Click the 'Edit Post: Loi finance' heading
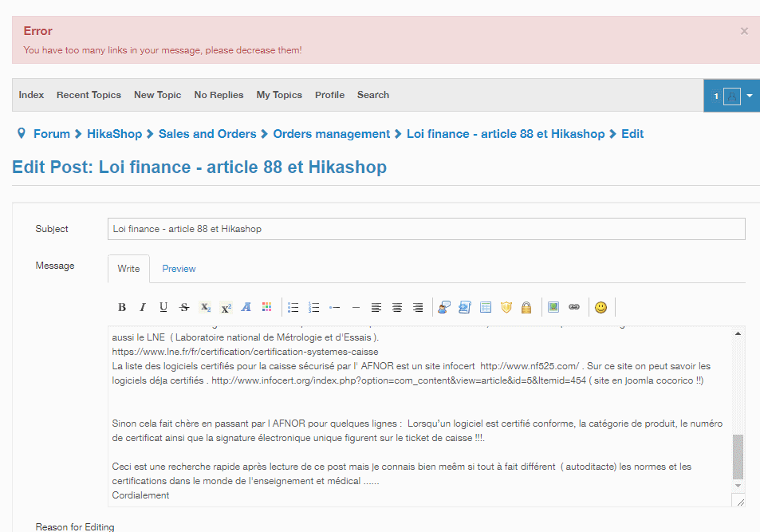Image resolution: width=760 pixels, height=532 pixels. click(199, 167)
